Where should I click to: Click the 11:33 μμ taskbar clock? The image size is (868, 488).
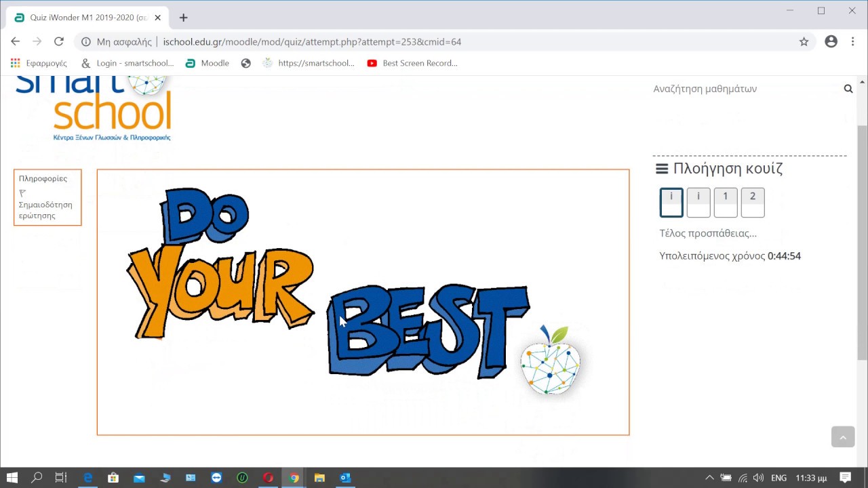(811, 478)
